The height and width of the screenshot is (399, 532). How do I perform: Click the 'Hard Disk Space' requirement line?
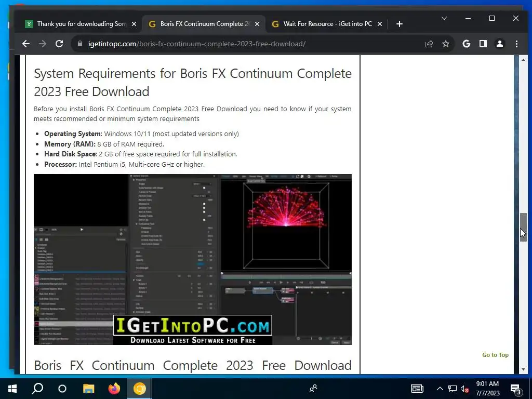click(x=140, y=154)
